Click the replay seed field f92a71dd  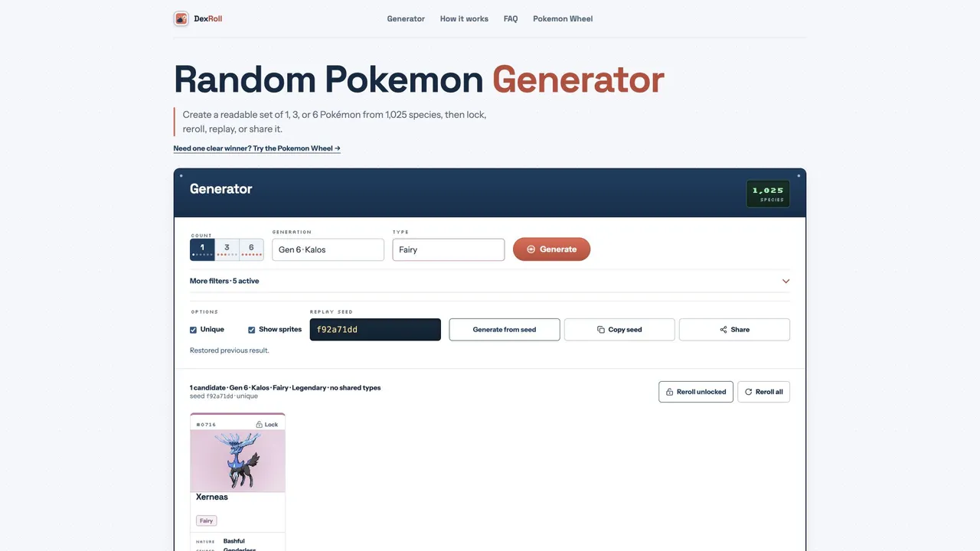[x=375, y=330]
